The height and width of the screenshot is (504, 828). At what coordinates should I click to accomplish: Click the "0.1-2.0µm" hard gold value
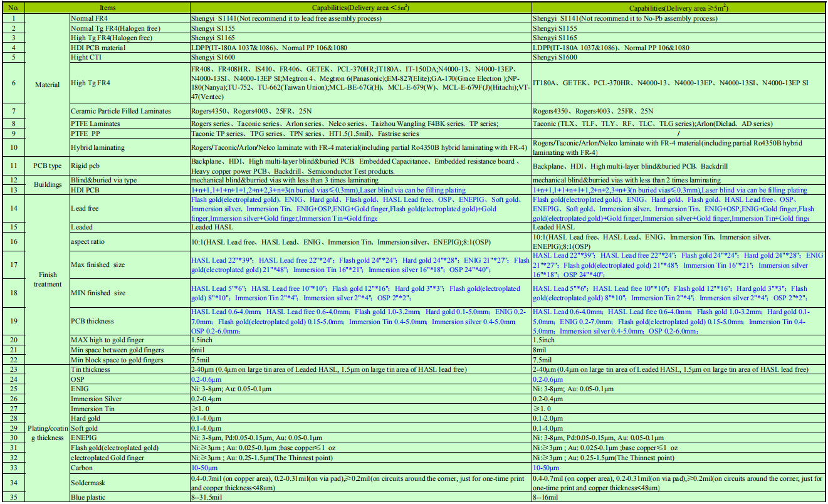point(678,418)
